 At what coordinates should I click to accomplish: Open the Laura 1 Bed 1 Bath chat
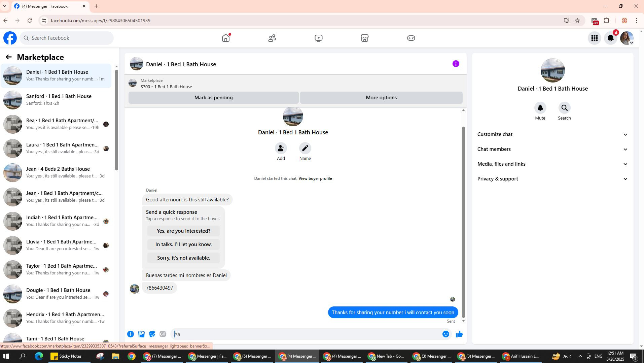coord(56,148)
